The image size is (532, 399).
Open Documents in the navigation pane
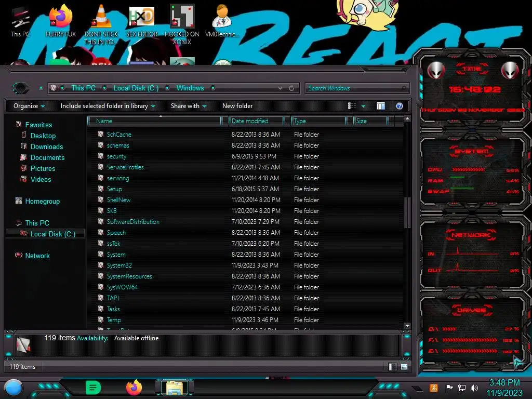pos(47,157)
